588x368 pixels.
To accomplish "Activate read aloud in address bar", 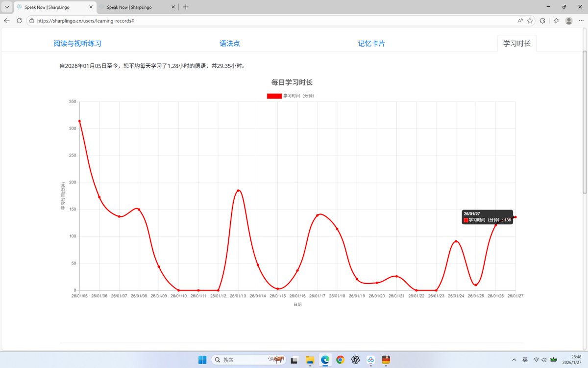I will tap(520, 21).
